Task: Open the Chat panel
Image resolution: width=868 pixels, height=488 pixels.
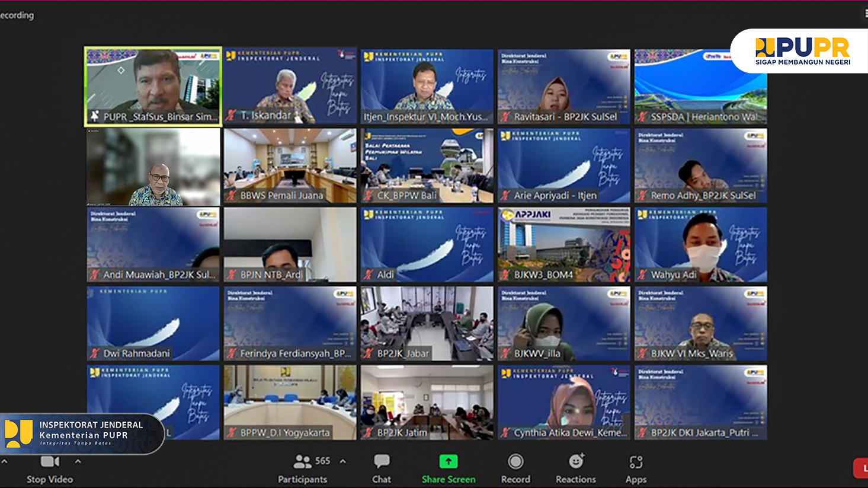Action: (382, 469)
